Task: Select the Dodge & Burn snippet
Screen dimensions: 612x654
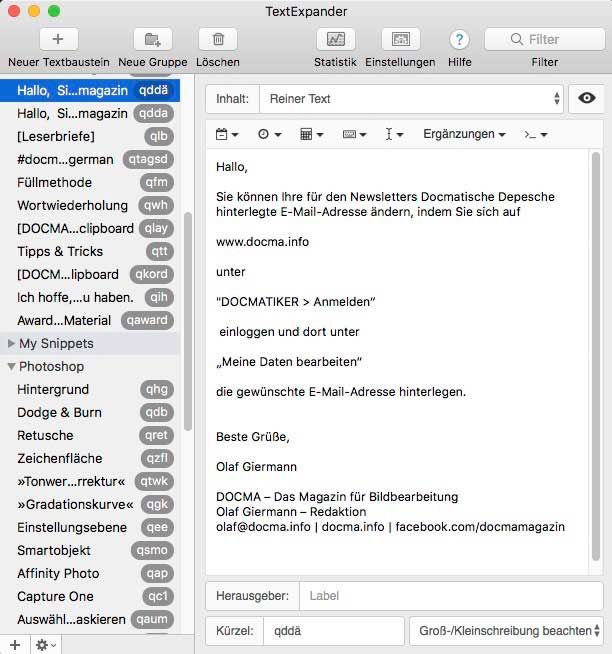Action: click(90, 413)
